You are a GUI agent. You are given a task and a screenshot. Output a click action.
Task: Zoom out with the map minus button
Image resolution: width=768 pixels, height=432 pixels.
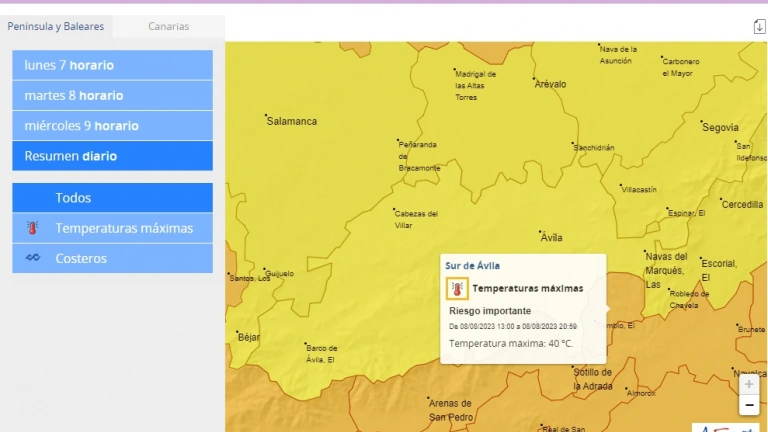tap(749, 405)
